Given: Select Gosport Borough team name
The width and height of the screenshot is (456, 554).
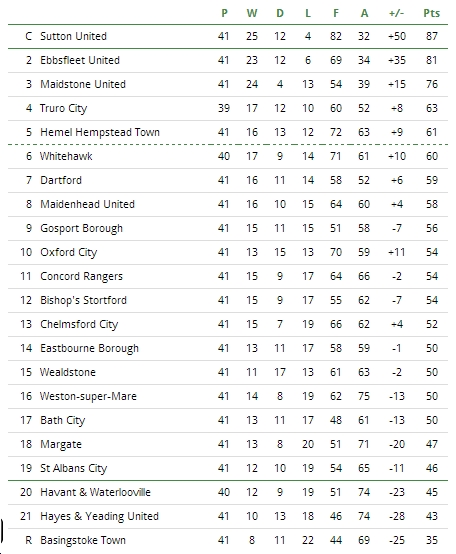Looking at the screenshot, I should point(81,229).
